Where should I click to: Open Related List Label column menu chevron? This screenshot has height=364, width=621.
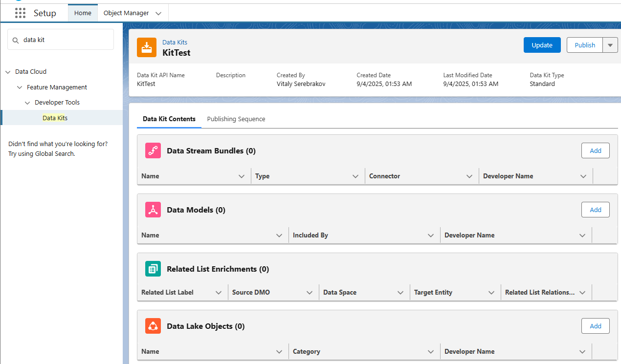pos(219,293)
